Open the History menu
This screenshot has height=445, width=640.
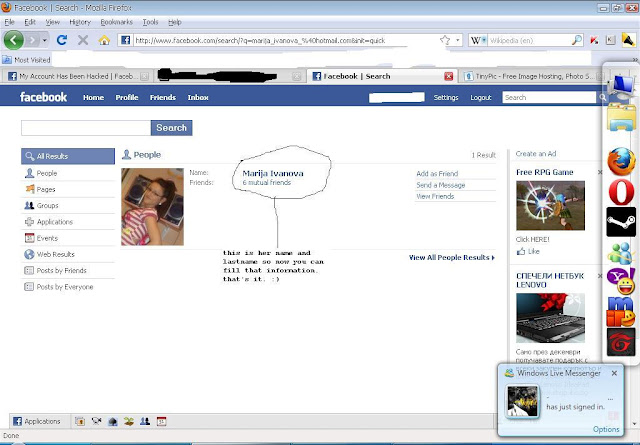[x=80, y=22]
